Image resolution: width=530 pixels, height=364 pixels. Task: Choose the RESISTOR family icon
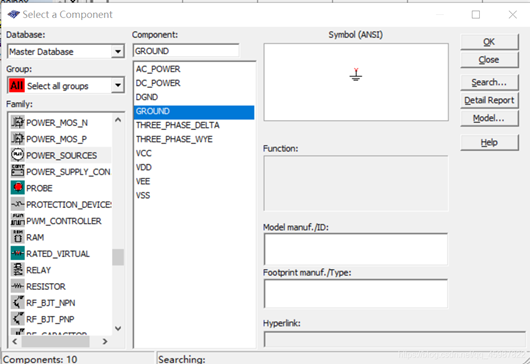point(18,286)
